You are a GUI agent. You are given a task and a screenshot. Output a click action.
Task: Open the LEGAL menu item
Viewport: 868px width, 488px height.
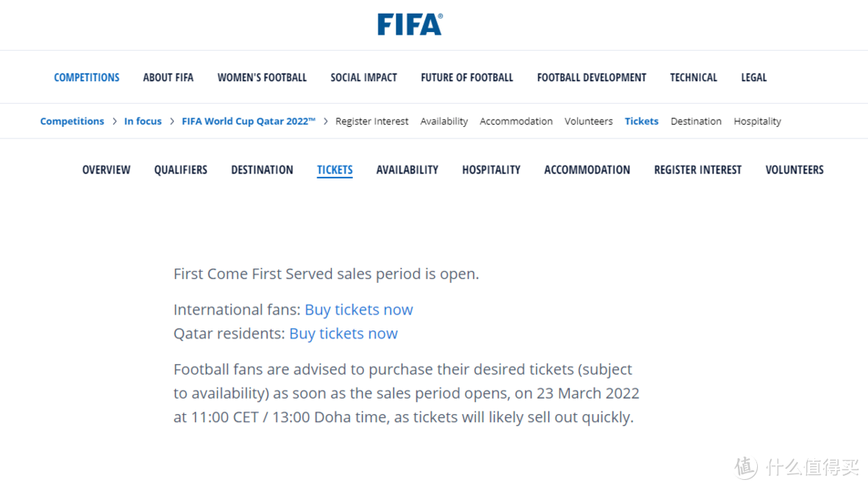coord(754,78)
